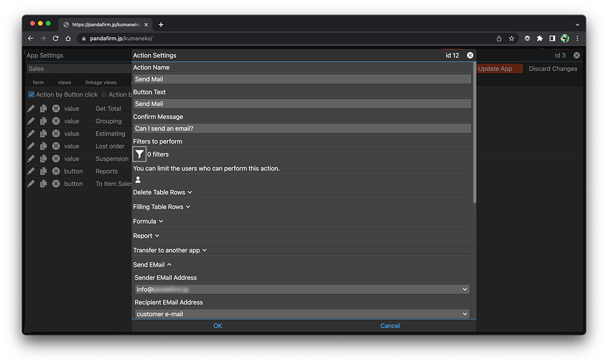
Task: Duplicate the Grouping action with copy icon
Action: [x=43, y=121]
